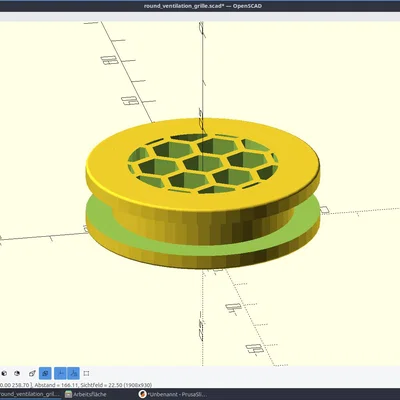Toggle Show Edges icon

[86, 373]
